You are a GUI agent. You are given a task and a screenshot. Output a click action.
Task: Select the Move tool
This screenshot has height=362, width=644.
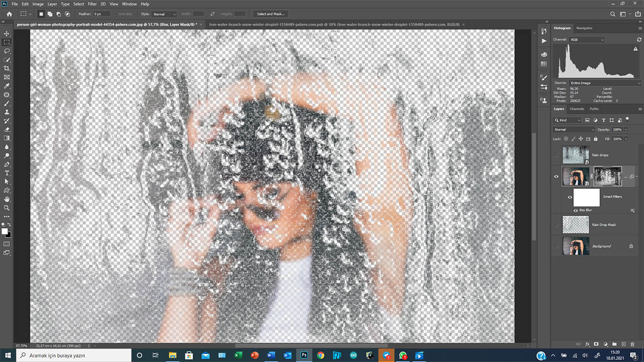click(x=7, y=33)
